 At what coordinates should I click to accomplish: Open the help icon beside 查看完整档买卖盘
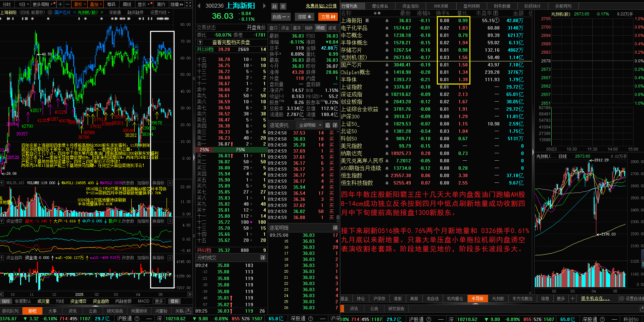[200, 43]
